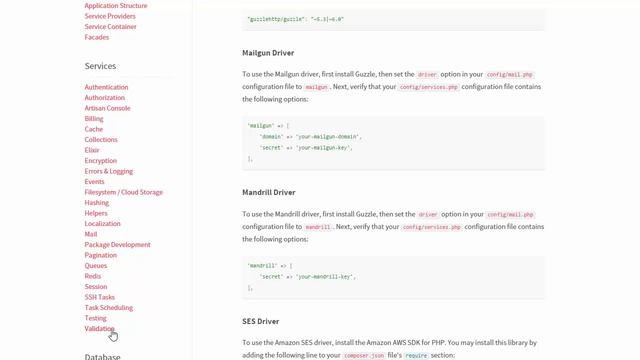The width and height of the screenshot is (640, 360).
Task: Open the Session page
Action: (x=96, y=287)
